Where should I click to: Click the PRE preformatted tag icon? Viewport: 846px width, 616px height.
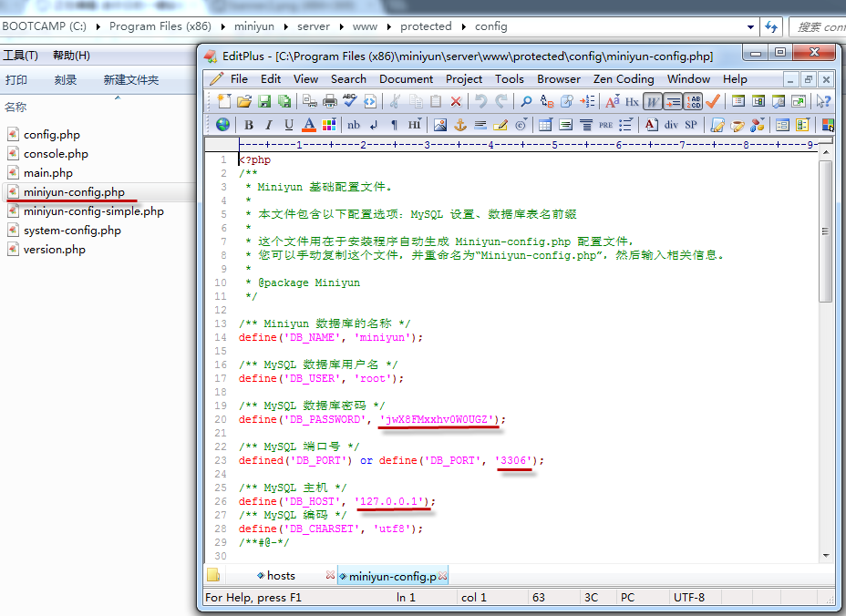[606, 125]
